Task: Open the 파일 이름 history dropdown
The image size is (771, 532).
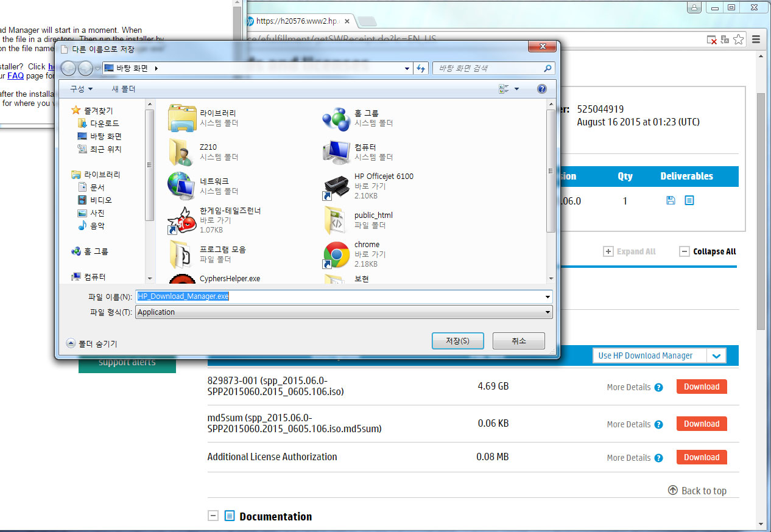Action: point(547,297)
